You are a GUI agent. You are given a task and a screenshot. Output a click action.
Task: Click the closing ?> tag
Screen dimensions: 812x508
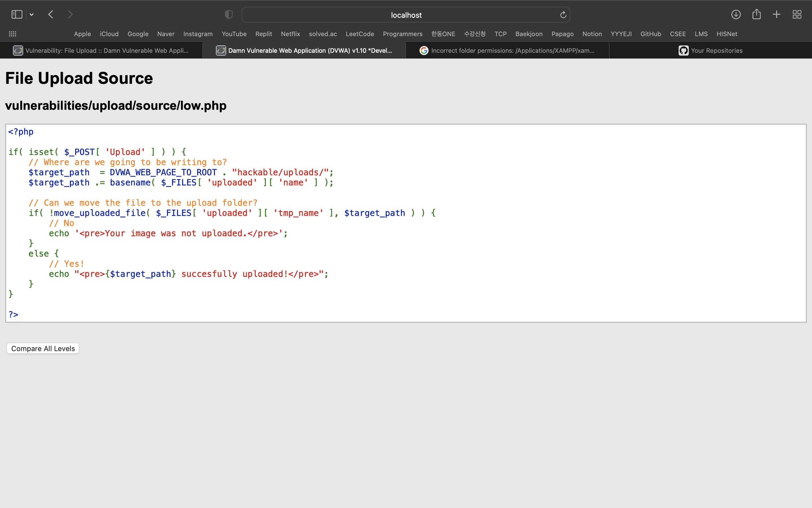coord(14,314)
